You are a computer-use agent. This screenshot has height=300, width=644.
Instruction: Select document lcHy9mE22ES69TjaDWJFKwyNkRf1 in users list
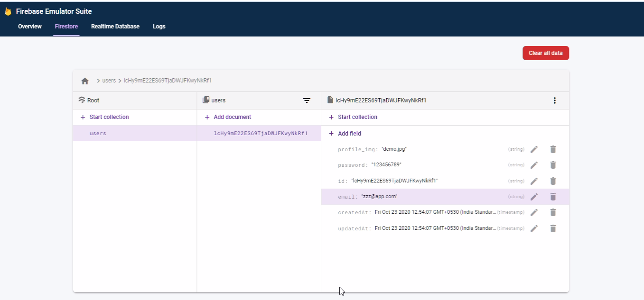[259, 133]
